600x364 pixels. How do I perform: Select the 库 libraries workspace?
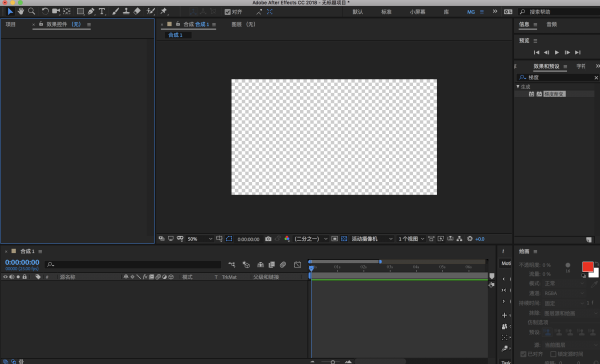coord(446,12)
